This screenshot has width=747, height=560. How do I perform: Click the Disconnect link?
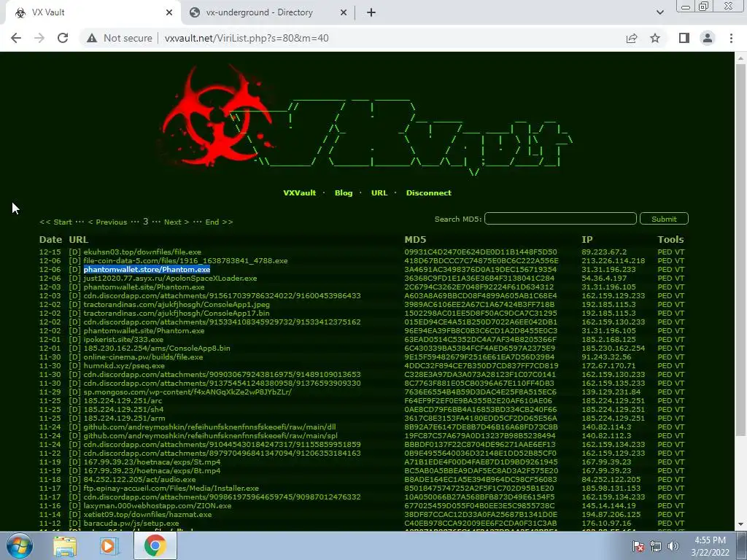click(x=428, y=192)
